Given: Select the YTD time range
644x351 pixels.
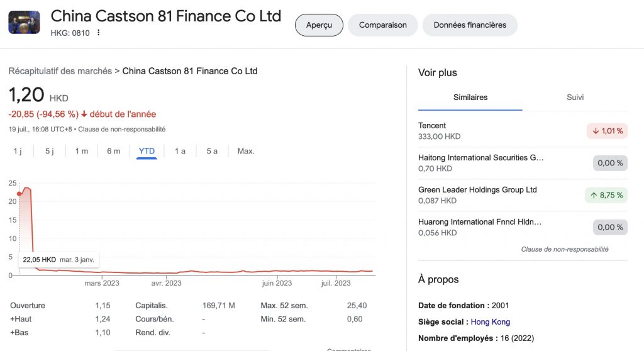Looking at the screenshot, I should coord(147,151).
